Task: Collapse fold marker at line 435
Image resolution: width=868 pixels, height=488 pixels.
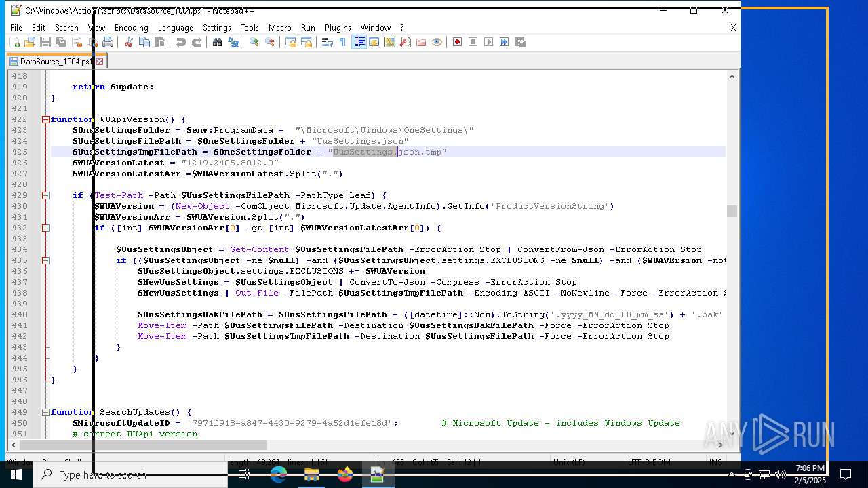Action: click(45, 260)
